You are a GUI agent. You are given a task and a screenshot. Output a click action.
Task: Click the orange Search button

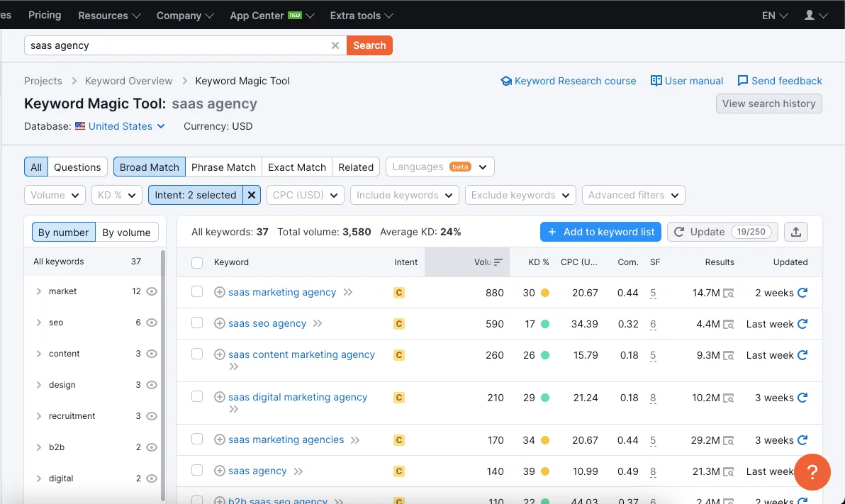pos(370,45)
